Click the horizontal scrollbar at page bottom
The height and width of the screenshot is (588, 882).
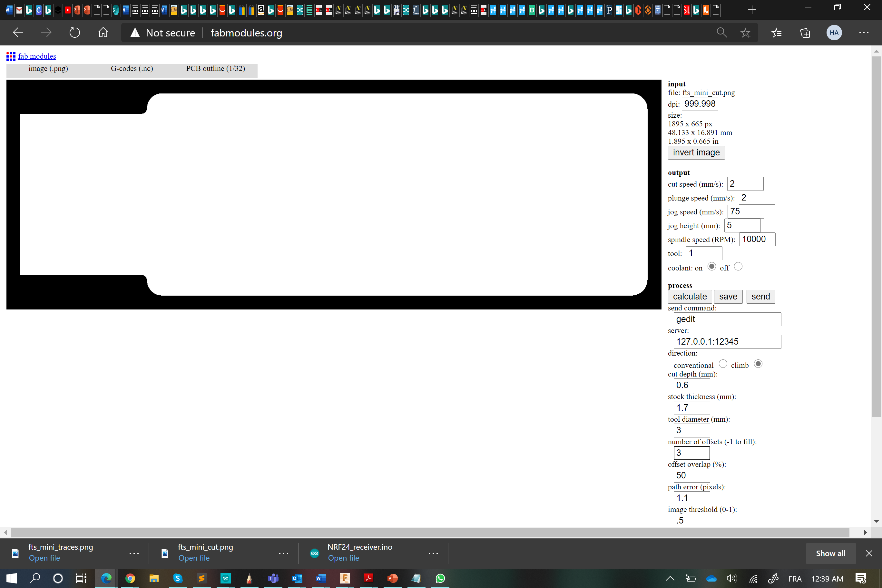tap(430, 532)
